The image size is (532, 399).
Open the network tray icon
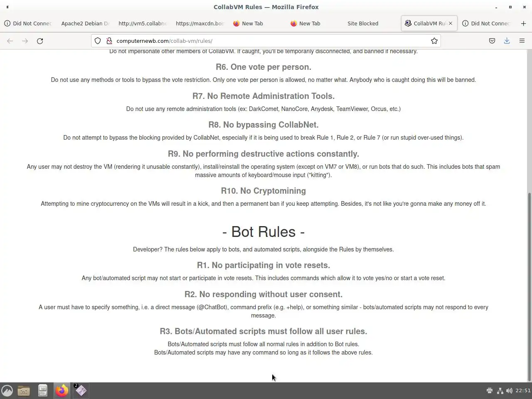[500, 391]
